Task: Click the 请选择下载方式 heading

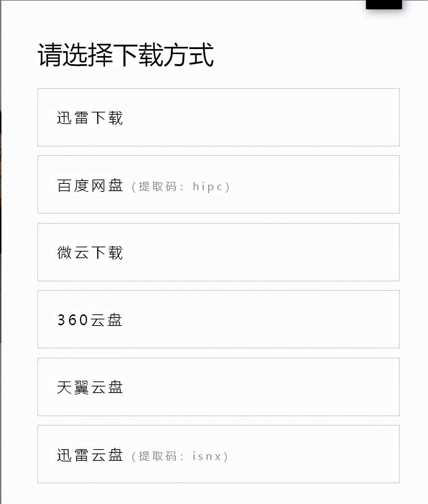Action: click(x=126, y=55)
